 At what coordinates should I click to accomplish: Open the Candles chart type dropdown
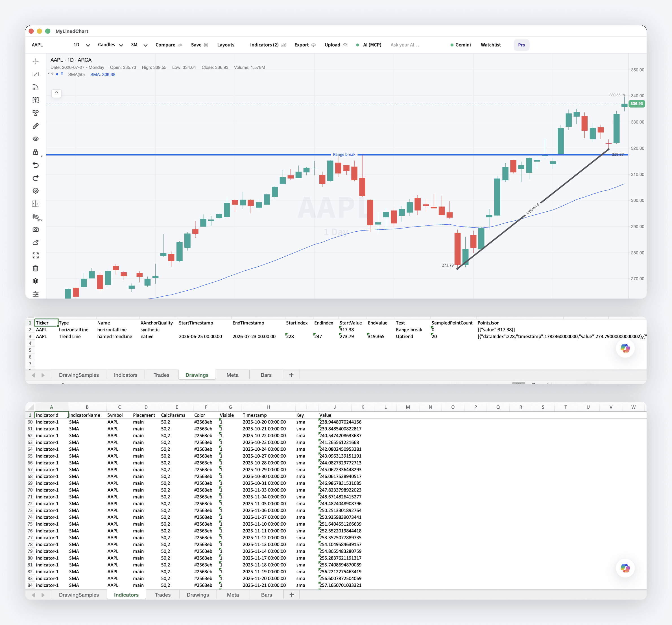[110, 45]
